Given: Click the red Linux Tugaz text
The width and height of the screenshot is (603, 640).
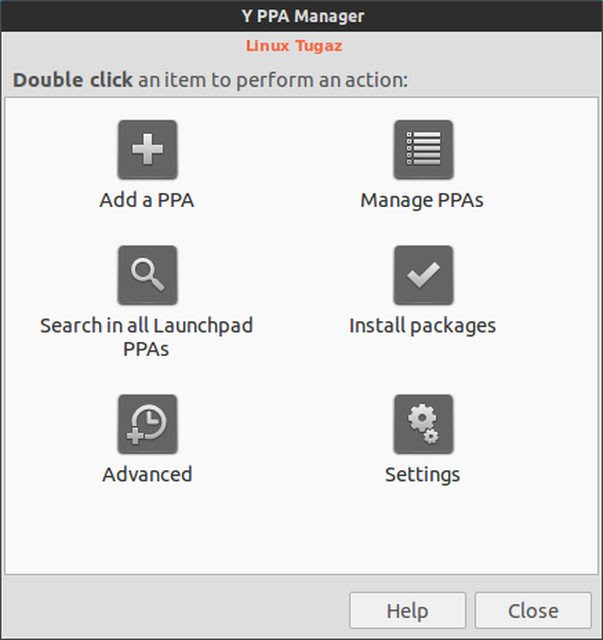Looking at the screenshot, I should coord(294,46).
